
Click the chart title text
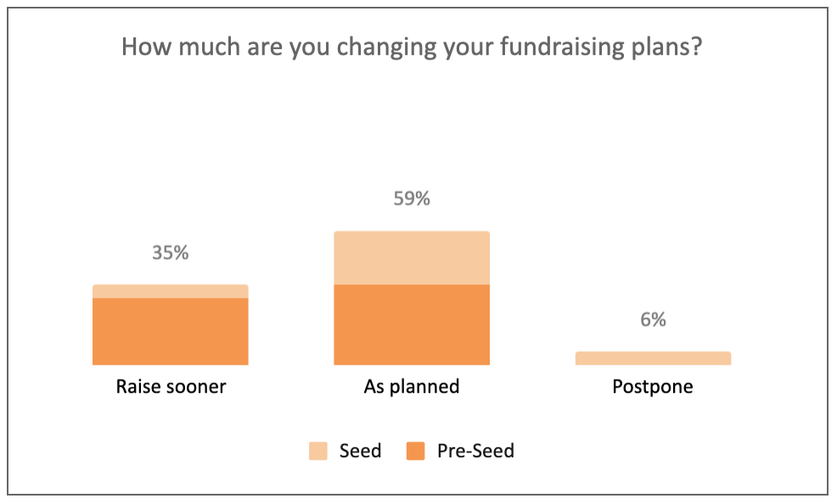click(x=412, y=47)
